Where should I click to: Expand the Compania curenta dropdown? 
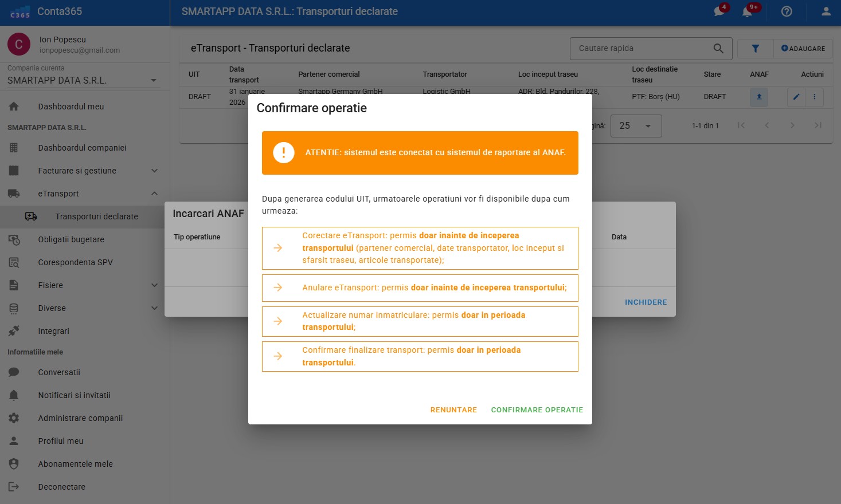point(153,81)
